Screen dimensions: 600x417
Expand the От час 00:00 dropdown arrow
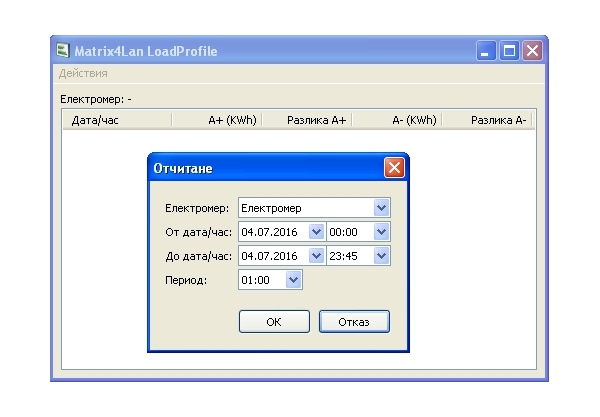381,231
